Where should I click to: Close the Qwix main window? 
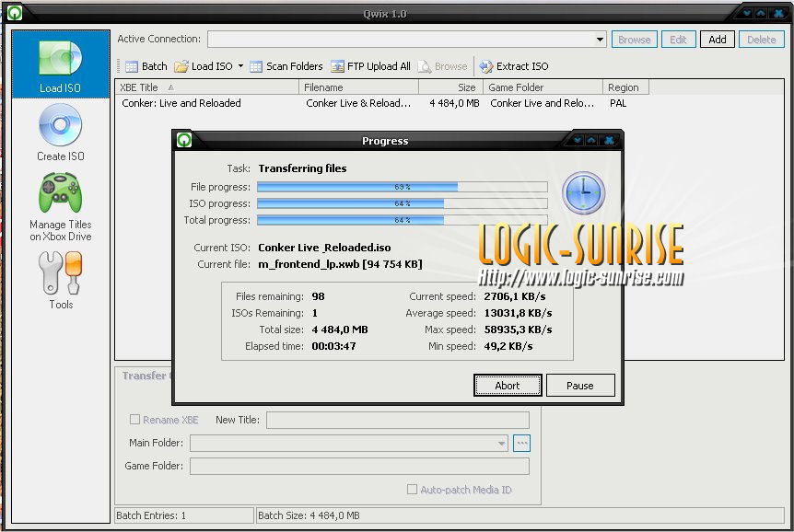tap(778, 13)
